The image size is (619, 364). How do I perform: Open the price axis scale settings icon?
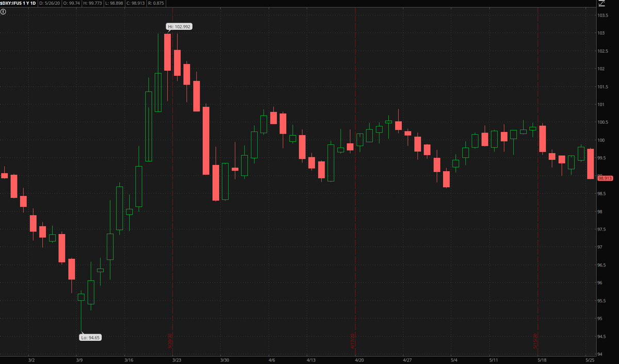601,4
